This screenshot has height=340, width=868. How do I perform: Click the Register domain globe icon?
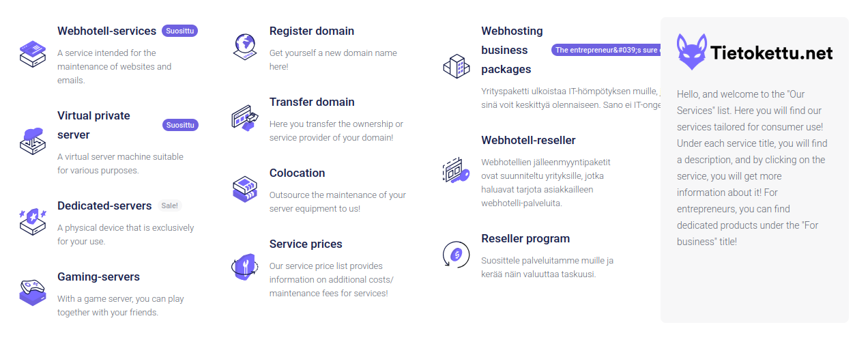pos(244,46)
